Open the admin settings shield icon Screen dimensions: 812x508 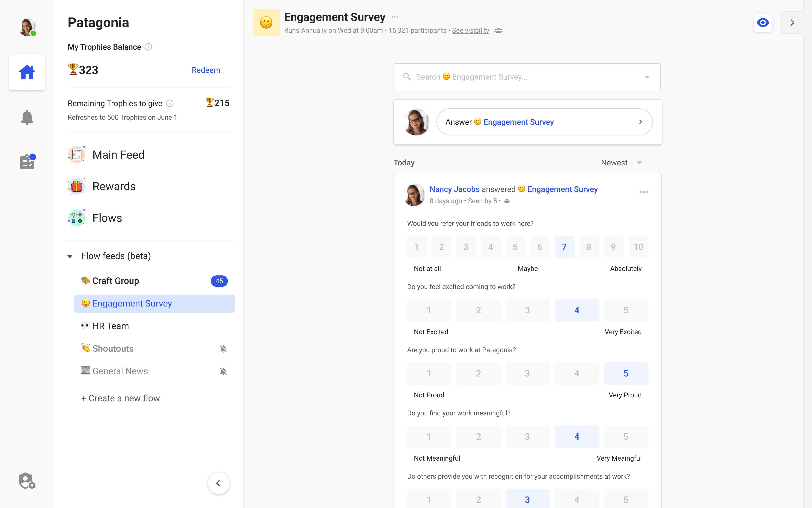tap(27, 481)
